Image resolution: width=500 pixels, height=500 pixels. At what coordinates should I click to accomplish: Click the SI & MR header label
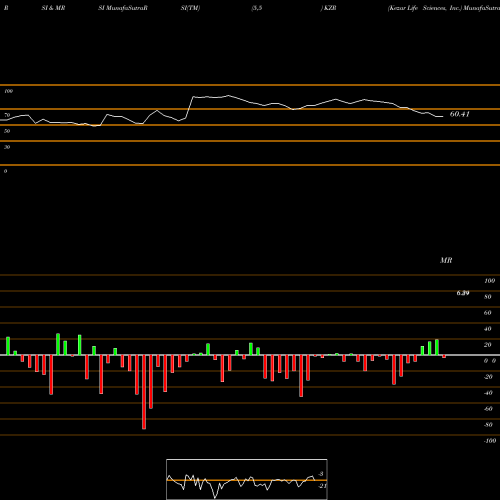coord(53,8)
